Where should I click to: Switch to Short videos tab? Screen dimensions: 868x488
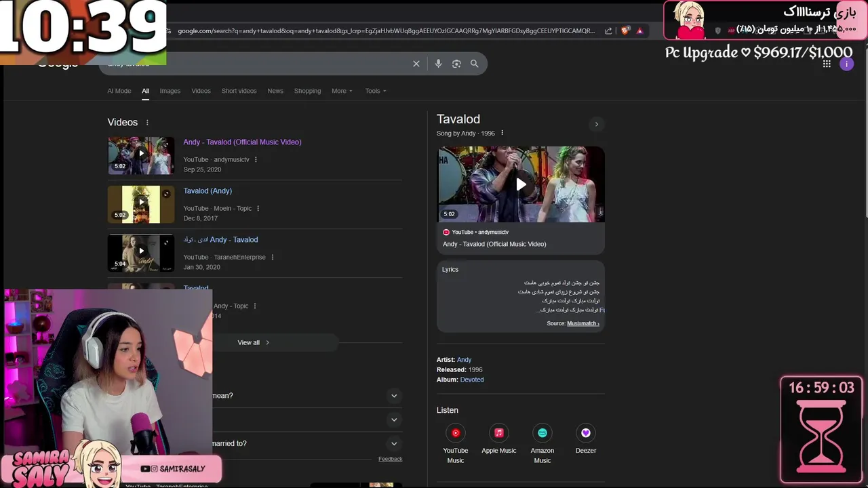239,91
